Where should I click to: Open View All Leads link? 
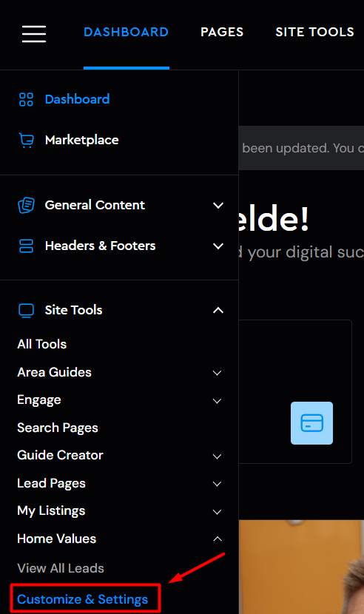coord(61,568)
